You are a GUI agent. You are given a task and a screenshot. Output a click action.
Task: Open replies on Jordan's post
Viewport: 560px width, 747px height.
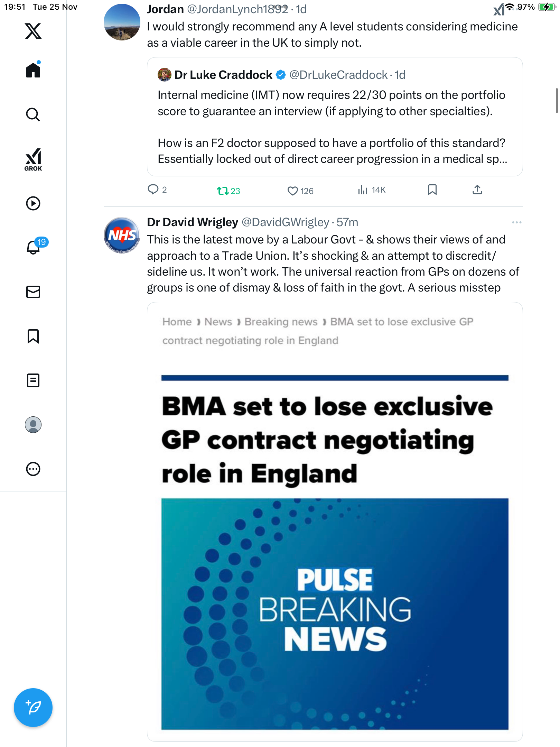tap(153, 190)
